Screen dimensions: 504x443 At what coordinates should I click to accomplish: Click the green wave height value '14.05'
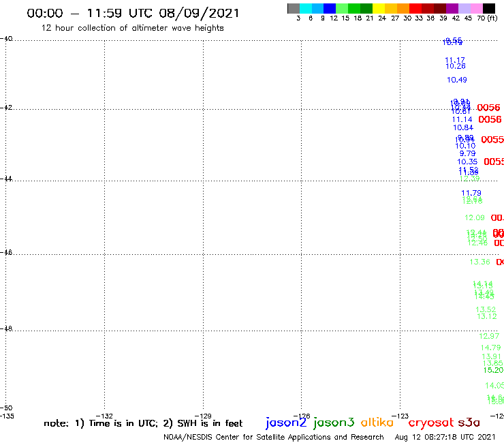494,385
